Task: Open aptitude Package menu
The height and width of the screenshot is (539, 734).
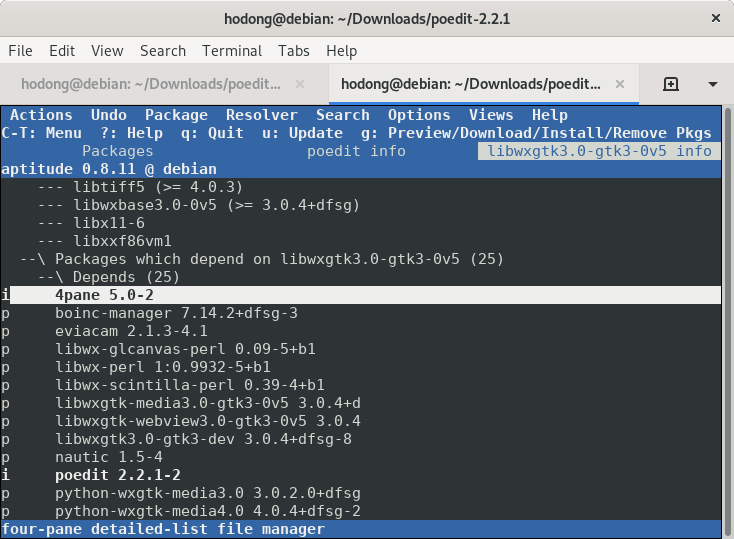Action: coord(176,115)
